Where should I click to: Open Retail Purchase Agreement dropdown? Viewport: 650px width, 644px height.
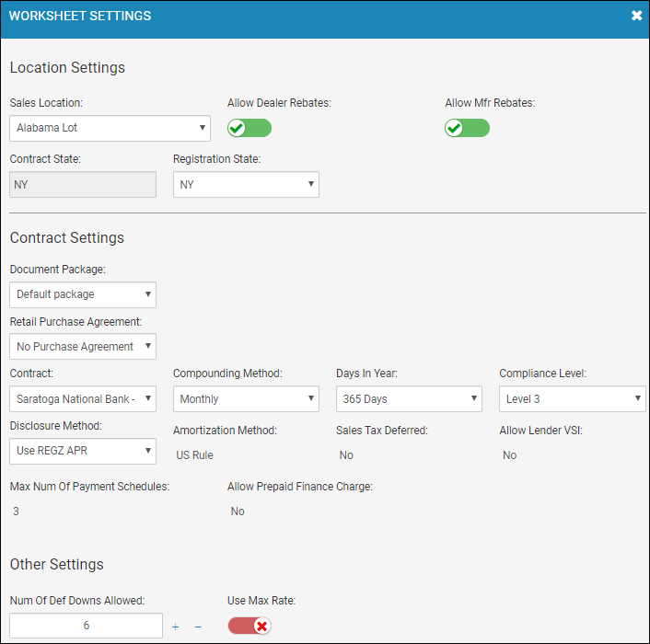[x=83, y=346]
